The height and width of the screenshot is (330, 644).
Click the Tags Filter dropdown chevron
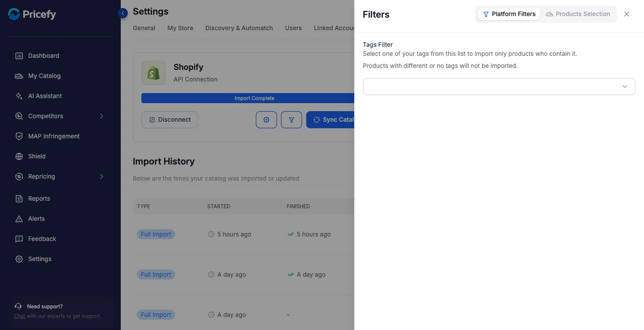pyautogui.click(x=625, y=87)
